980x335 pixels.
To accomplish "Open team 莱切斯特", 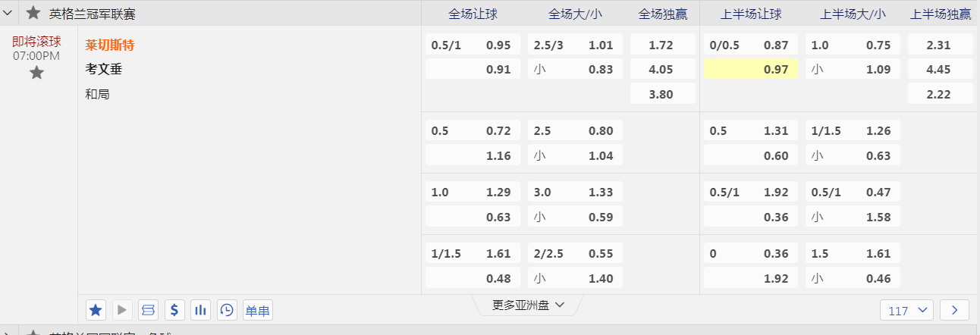I will (110, 45).
